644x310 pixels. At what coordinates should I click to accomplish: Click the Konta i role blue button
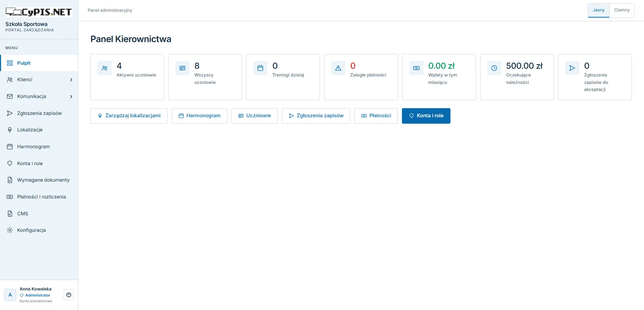(x=426, y=116)
